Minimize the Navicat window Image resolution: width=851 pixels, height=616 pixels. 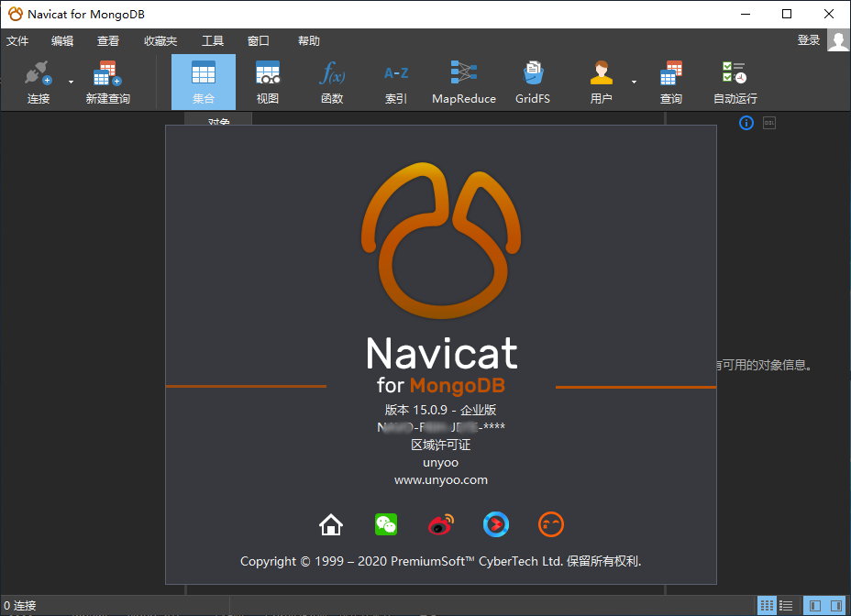tap(746, 14)
